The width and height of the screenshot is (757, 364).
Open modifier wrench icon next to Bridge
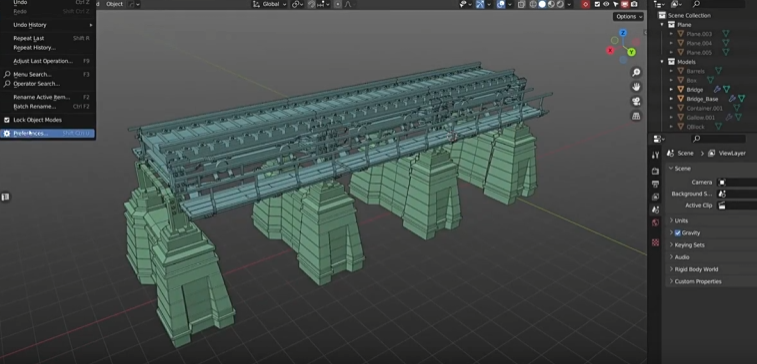click(717, 89)
